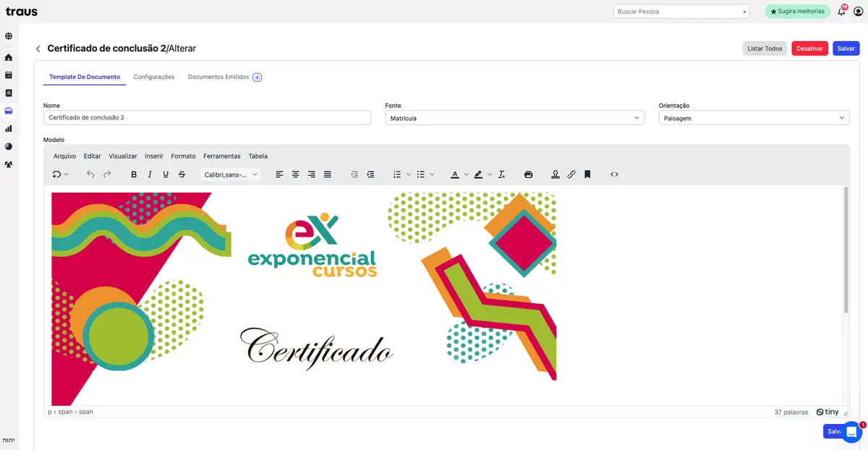868x450 pixels.
Task: Open the Calibri font family dropdown
Action: point(231,174)
